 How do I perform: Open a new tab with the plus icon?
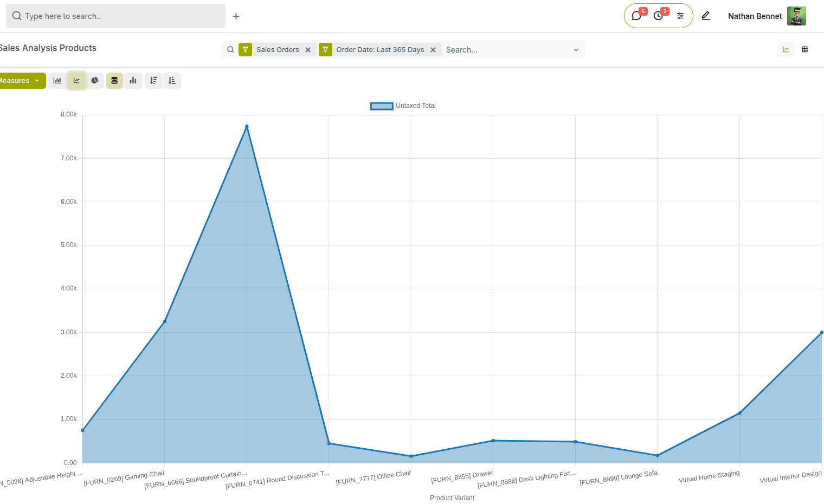pos(236,16)
